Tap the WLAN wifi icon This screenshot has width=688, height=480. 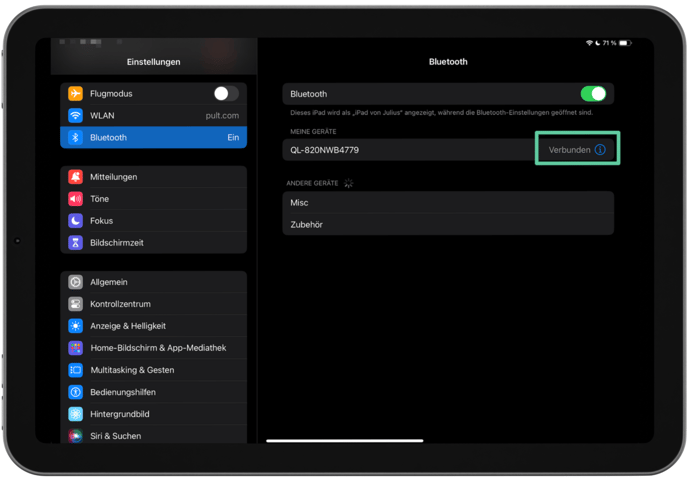point(75,115)
